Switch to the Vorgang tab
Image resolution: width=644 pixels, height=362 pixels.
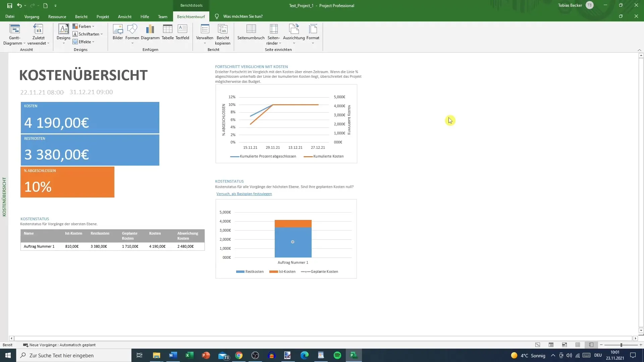[x=32, y=16]
